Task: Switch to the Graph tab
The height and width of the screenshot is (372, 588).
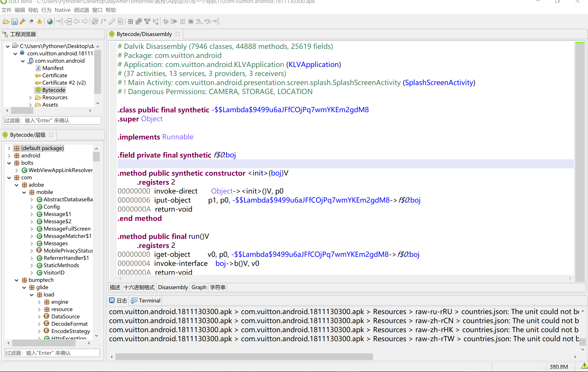Action: (199, 287)
